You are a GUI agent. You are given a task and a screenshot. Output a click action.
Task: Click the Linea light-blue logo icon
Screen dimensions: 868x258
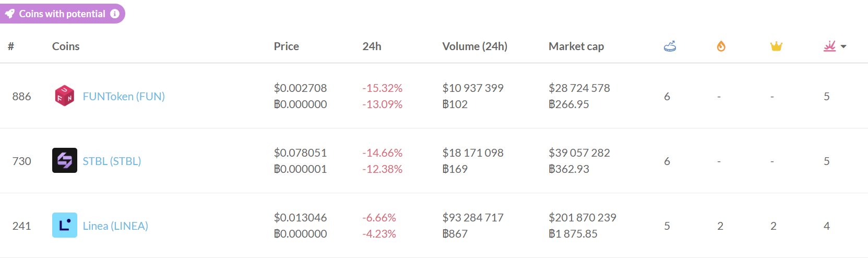tap(65, 226)
